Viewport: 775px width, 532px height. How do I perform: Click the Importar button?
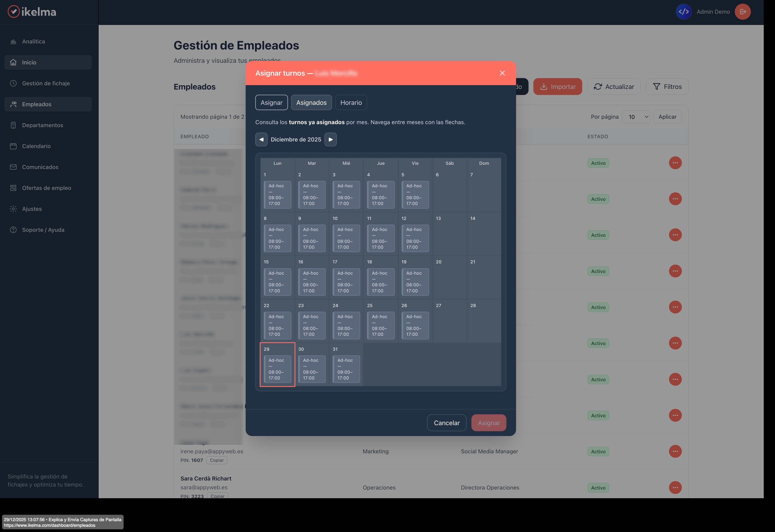coord(557,87)
